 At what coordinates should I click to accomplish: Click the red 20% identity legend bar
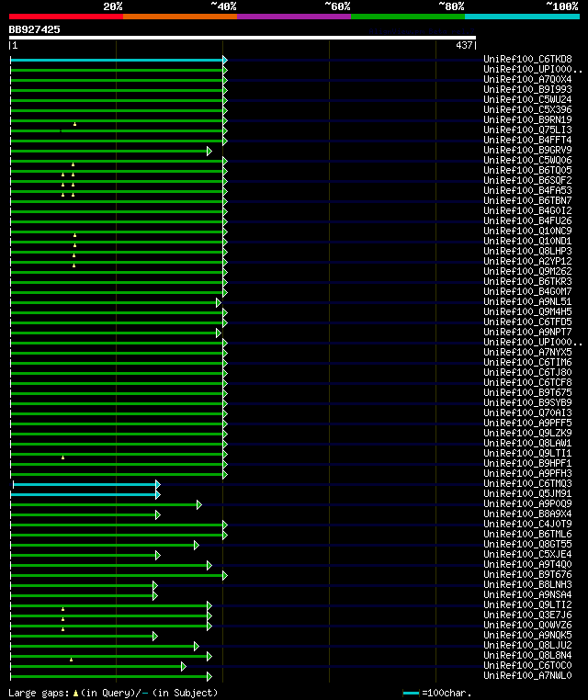point(66,17)
